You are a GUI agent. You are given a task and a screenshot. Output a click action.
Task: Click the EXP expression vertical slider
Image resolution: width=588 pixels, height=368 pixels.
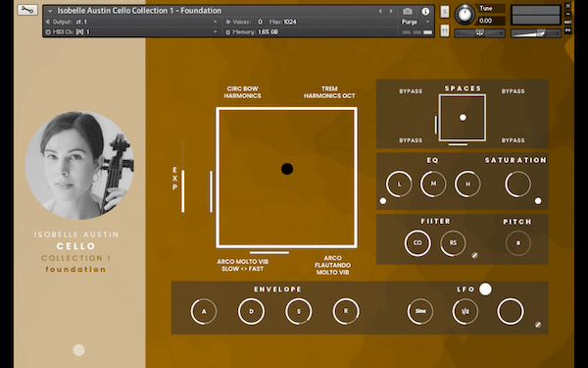[x=182, y=177]
